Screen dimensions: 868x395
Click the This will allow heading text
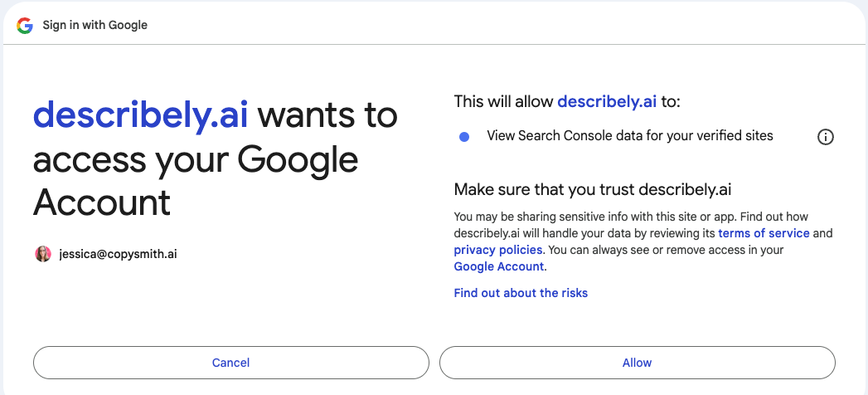[x=567, y=102]
